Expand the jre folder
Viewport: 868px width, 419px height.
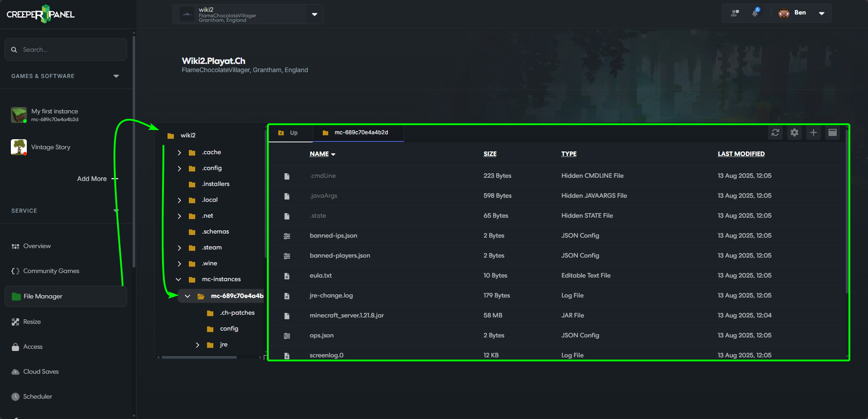coord(197,345)
